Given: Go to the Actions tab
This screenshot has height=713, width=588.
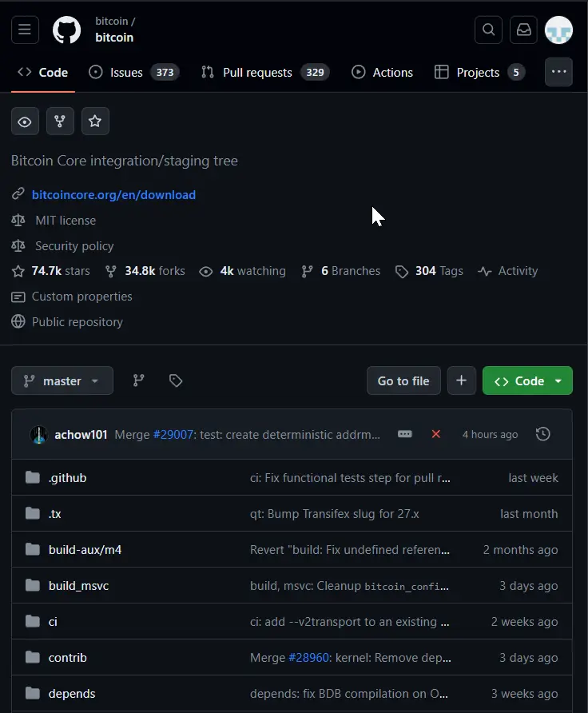Looking at the screenshot, I should (382, 72).
